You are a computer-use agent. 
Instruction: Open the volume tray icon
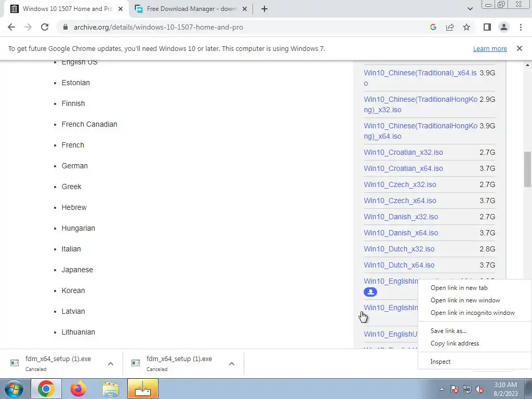pos(480,389)
